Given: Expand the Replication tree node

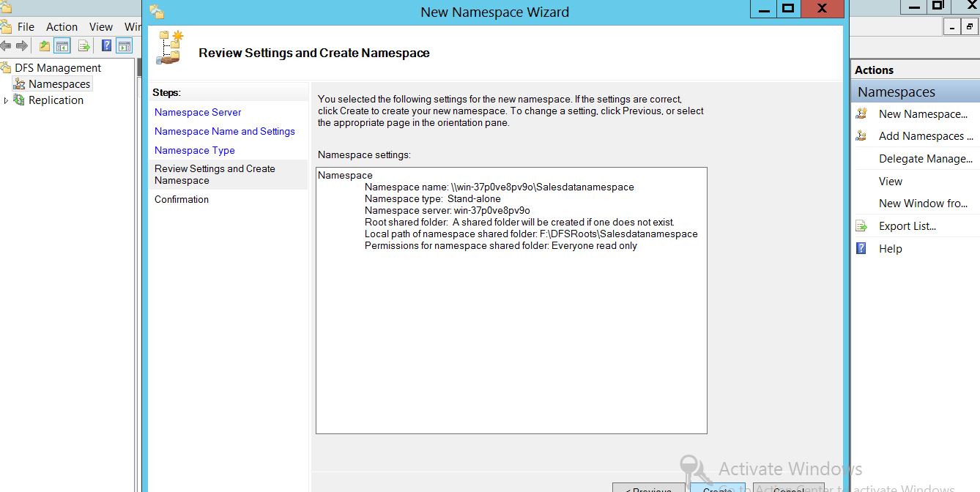Looking at the screenshot, I should pos(7,100).
